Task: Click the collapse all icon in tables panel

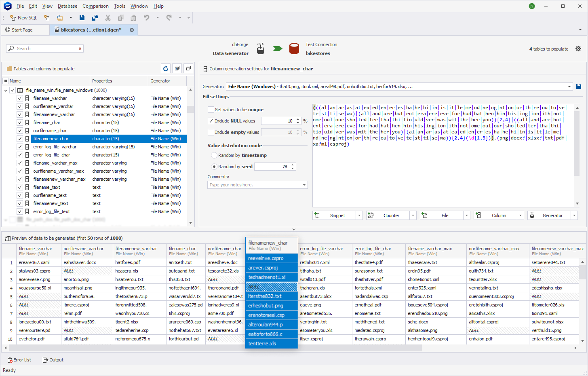Action: tap(188, 69)
